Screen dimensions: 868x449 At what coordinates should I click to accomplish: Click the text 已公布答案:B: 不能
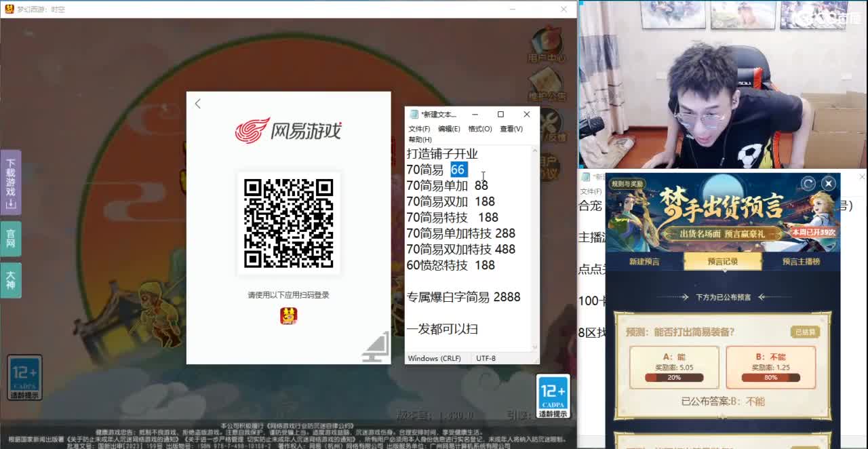pyautogui.click(x=723, y=402)
